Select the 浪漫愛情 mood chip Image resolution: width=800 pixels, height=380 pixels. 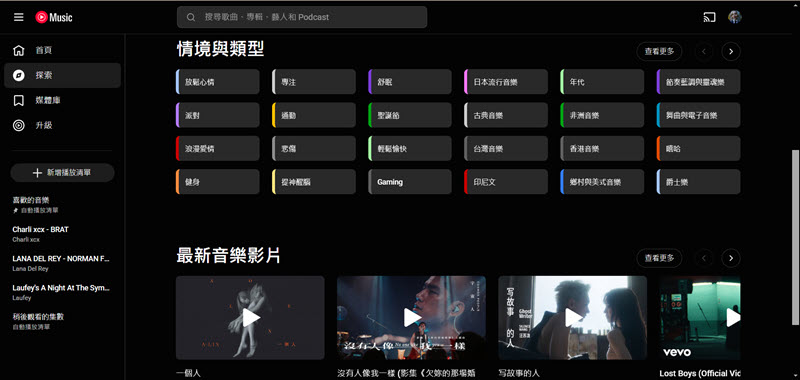[217, 149]
